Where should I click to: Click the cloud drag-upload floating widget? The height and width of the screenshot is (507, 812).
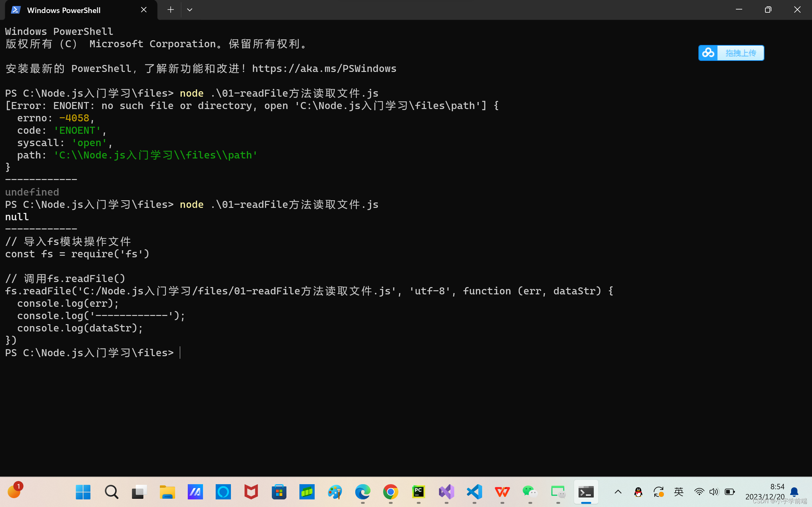coord(731,53)
